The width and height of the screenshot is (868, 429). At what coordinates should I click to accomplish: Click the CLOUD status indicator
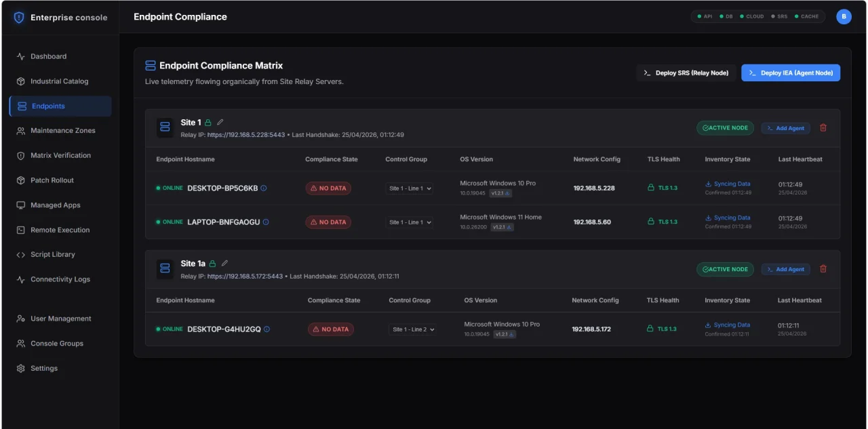tap(752, 16)
